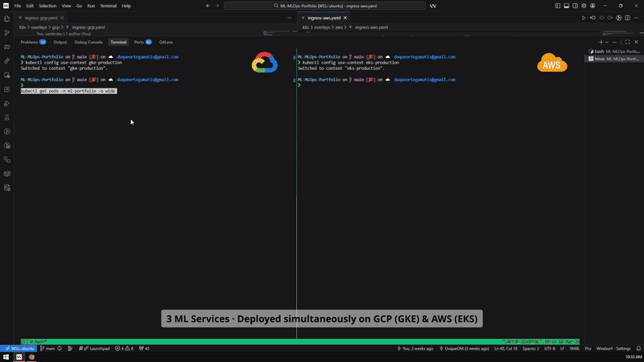Image resolution: width=644 pixels, height=362 pixels.
Task: Switch to the Output panel tab
Action: click(60, 43)
